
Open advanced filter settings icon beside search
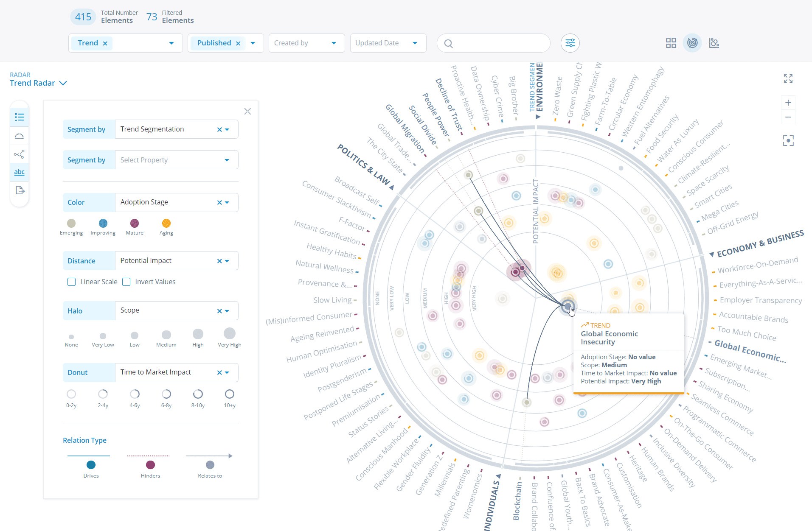[x=570, y=43]
